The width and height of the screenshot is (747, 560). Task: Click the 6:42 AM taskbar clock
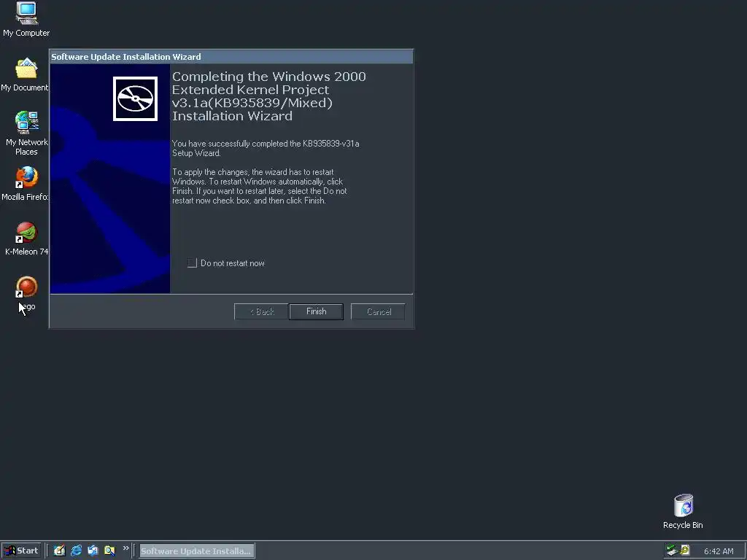(719, 551)
